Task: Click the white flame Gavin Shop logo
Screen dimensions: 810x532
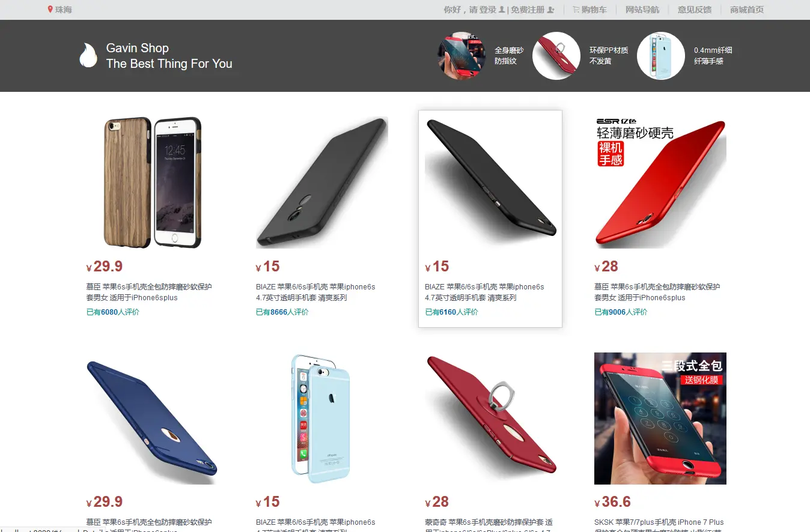Action: coord(88,55)
